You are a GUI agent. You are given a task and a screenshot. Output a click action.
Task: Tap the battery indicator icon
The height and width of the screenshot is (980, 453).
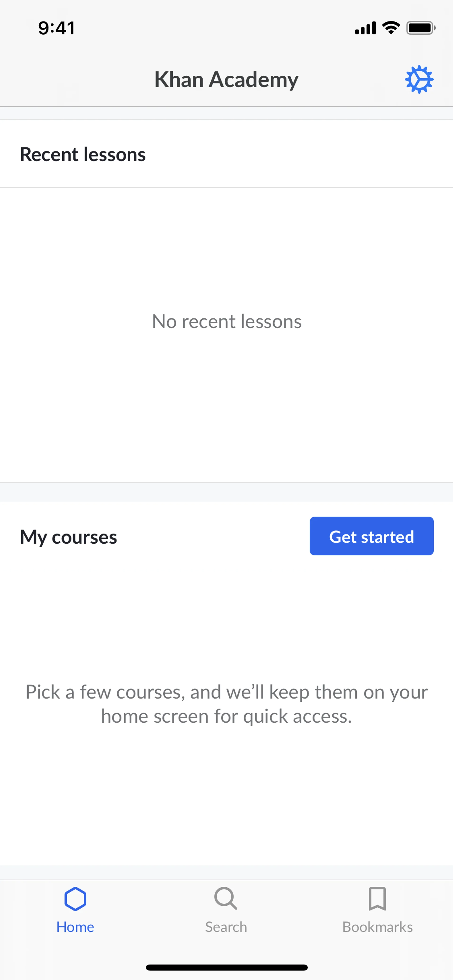421,28
